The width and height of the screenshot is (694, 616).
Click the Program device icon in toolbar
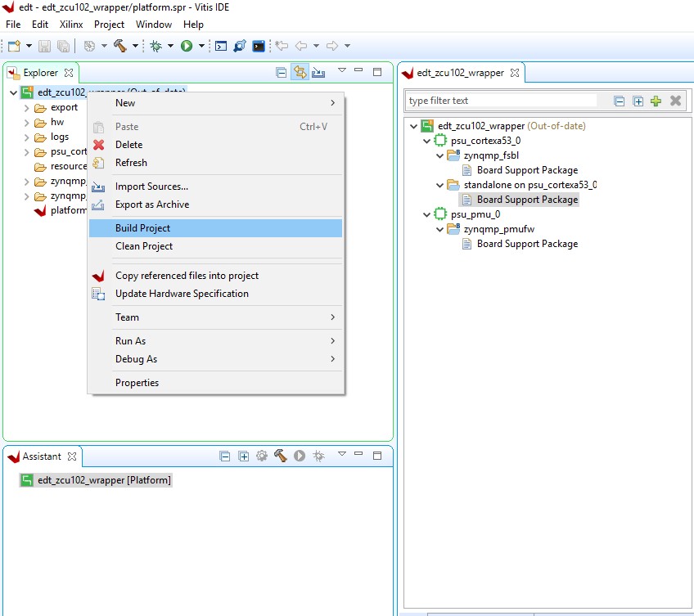tap(240, 46)
